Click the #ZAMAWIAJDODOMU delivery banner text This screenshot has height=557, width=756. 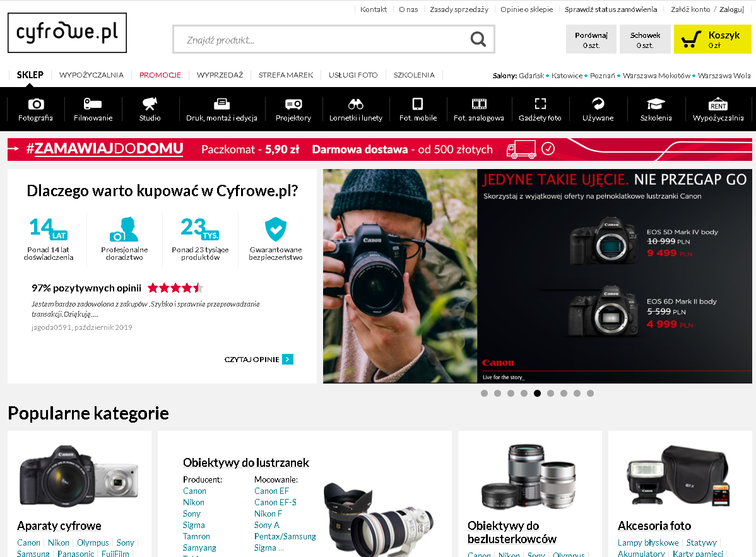click(105, 149)
